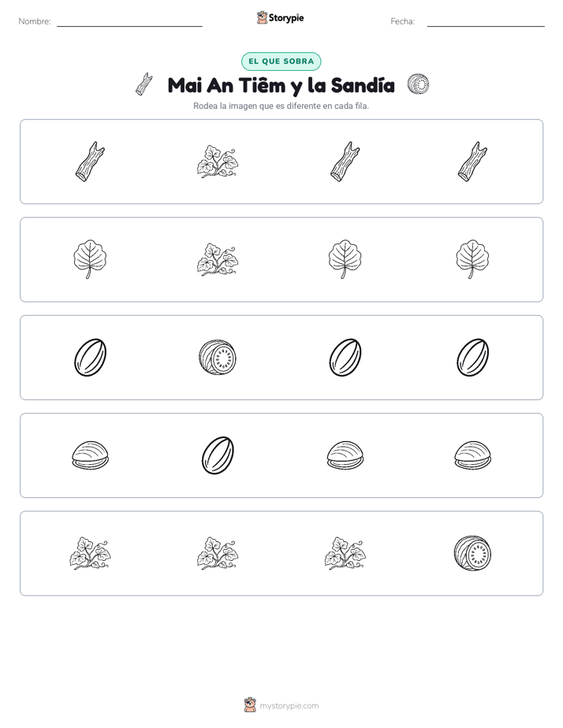Click the first clam shell in row four
Image resolution: width=563 pixels, height=728 pixels.
[90, 455]
